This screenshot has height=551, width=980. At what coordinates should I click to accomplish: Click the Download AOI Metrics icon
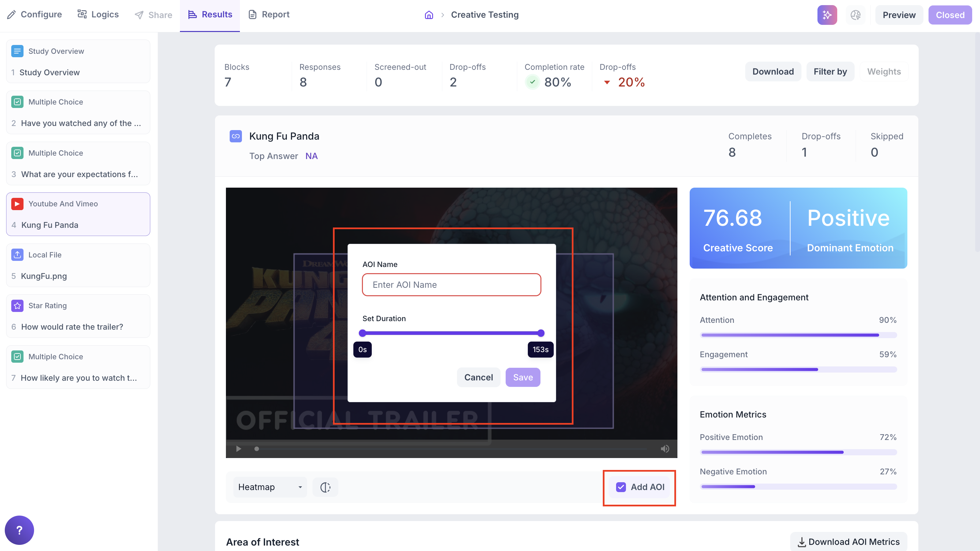pos(801,542)
